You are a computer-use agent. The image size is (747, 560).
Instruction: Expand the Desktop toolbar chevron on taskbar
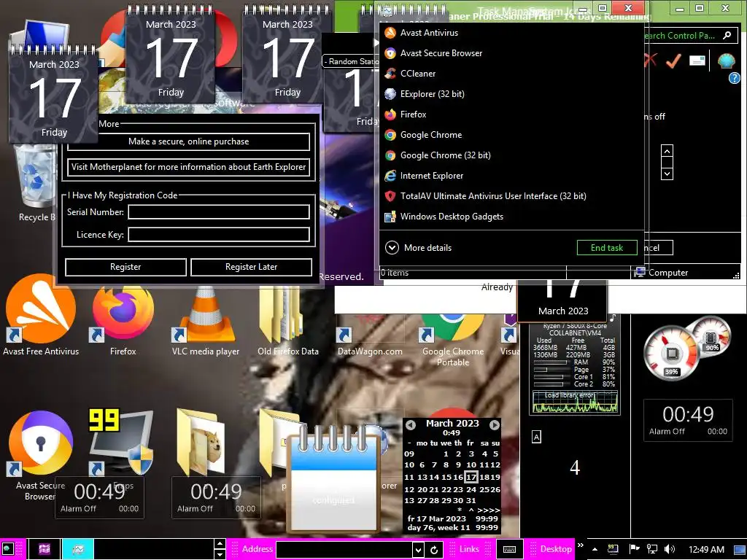[x=580, y=545]
